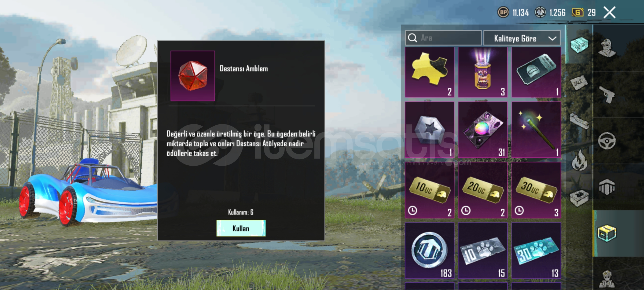Switch to the steering wheel vehicles tab

(x=607, y=141)
